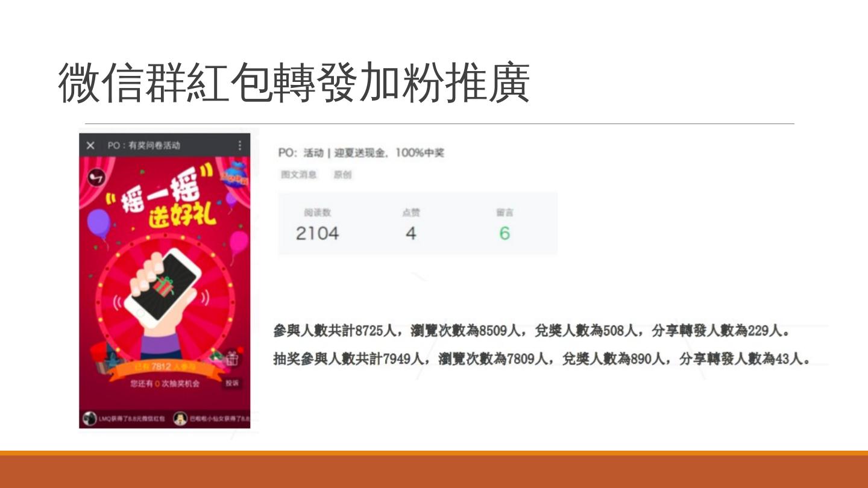Select the 图文消息 label
The width and height of the screenshot is (868, 488).
(299, 175)
